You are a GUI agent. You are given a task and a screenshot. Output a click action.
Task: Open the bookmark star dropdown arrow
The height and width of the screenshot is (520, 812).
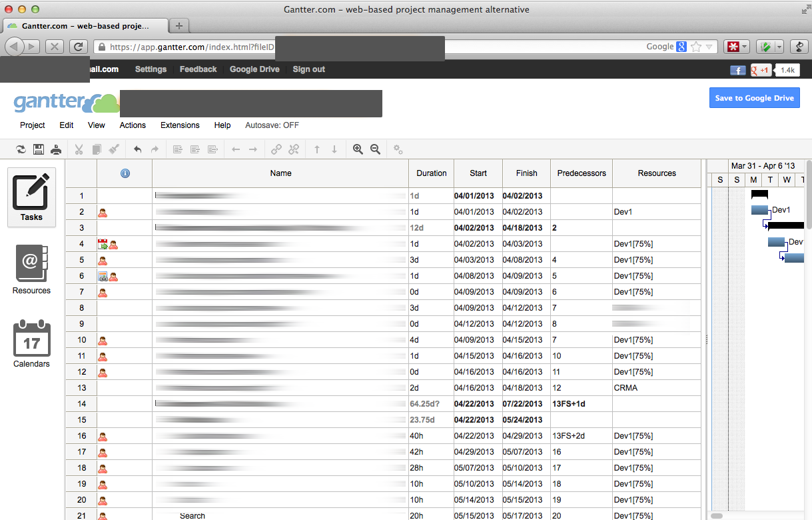709,47
